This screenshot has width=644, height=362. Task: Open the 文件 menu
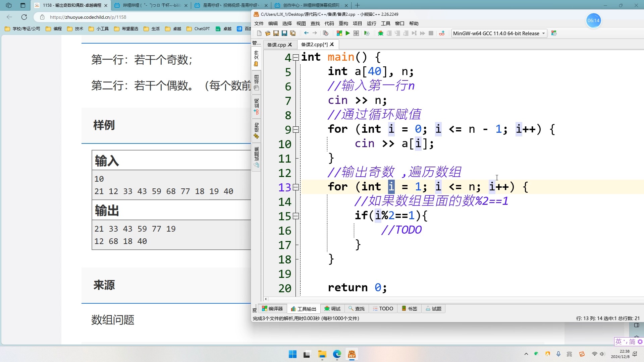click(259, 23)
